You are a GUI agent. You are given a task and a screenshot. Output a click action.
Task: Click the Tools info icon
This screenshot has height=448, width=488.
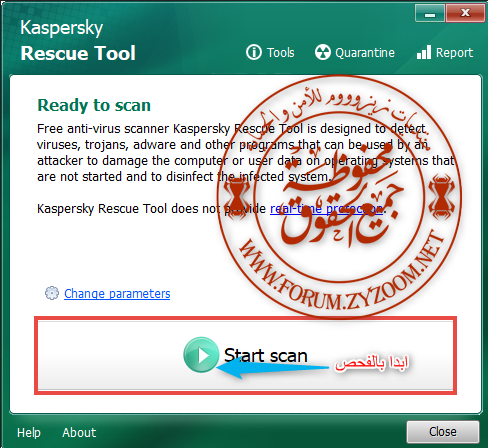[x=254, y=52]
